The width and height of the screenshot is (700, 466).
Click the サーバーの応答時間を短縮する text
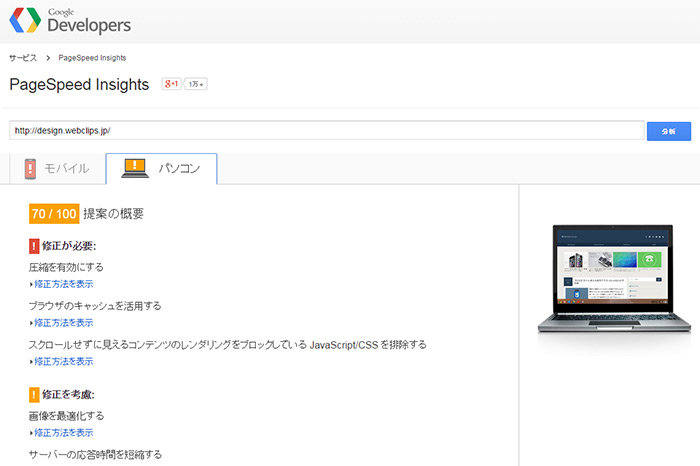click(x=95, y=455)
